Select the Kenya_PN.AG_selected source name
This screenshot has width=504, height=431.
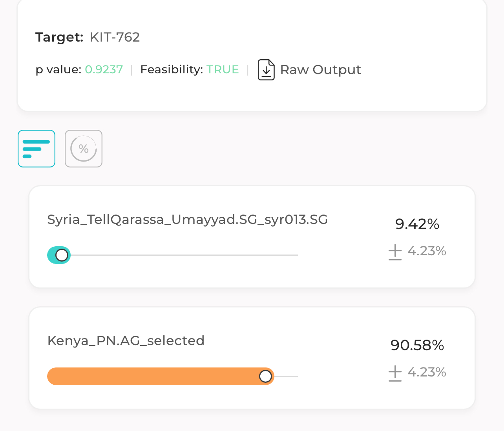pyautogui.click(x=126, y=341)
